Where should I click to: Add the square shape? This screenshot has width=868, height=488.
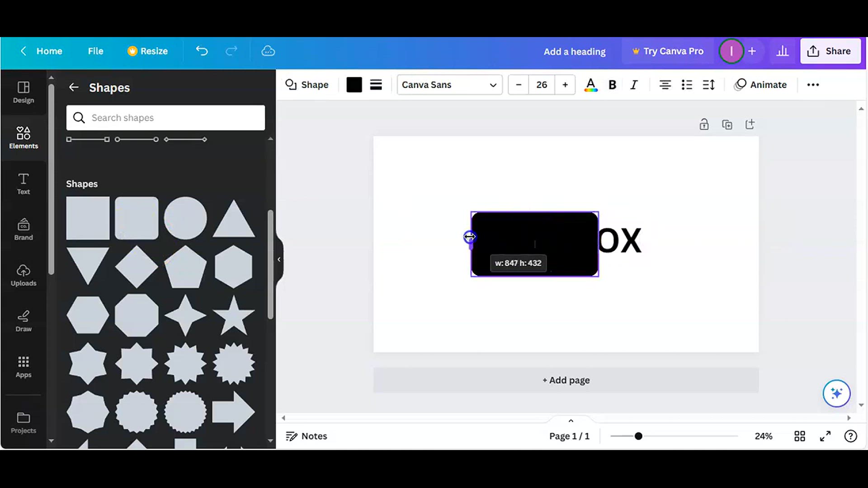88,218
